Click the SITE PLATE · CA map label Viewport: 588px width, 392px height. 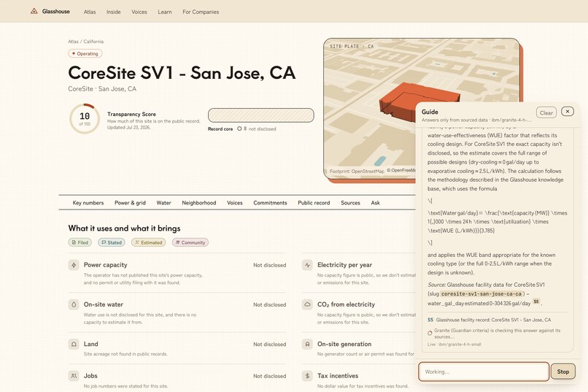tap(352, 46)
